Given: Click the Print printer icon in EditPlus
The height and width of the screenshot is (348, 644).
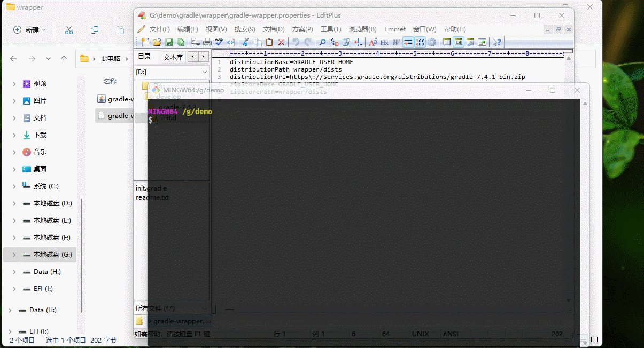Looking at the screenshot, I should pos(207,42).
